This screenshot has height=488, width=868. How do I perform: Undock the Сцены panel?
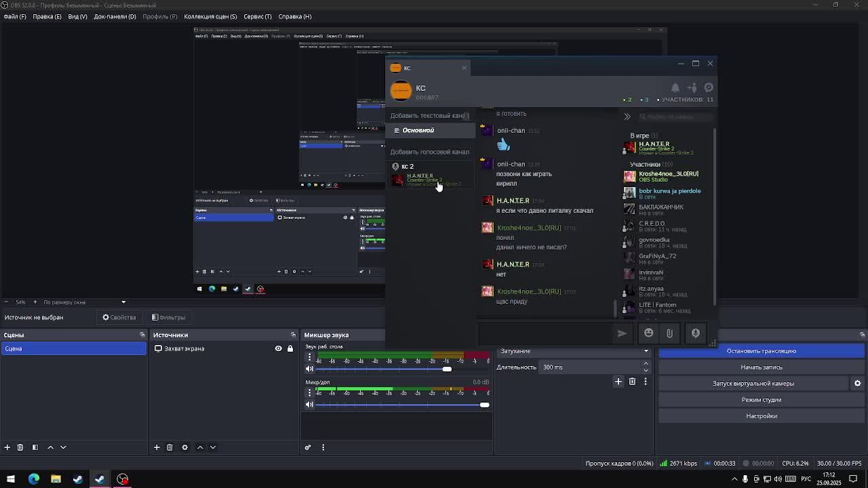pos(142,335)
